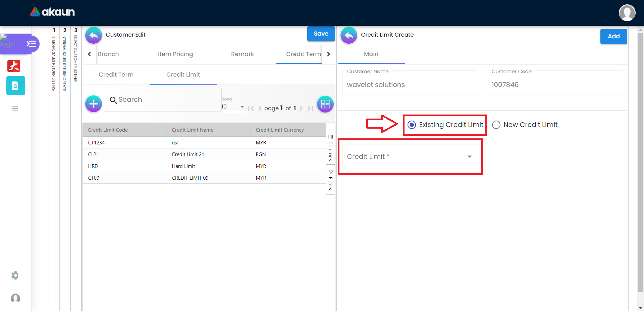644x311 pixels.
Task: Open the Columns side panel
Action: (x=330, y=148)
